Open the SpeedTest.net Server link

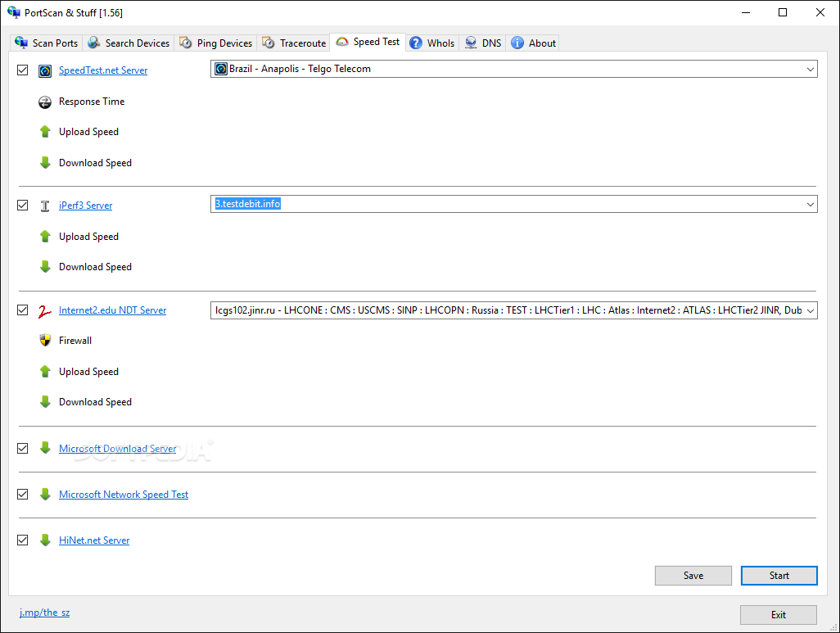click(x=103, y=70)
